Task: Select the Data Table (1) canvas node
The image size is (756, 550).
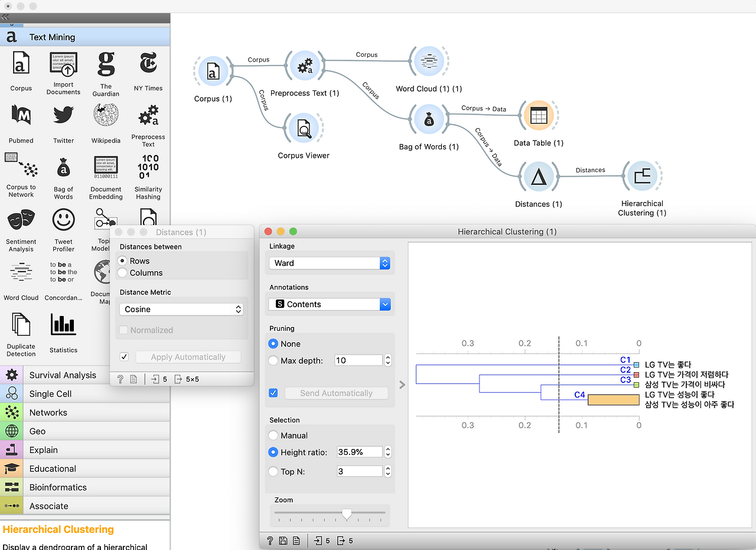Action: pyautogui.click(x=538, y=116)
